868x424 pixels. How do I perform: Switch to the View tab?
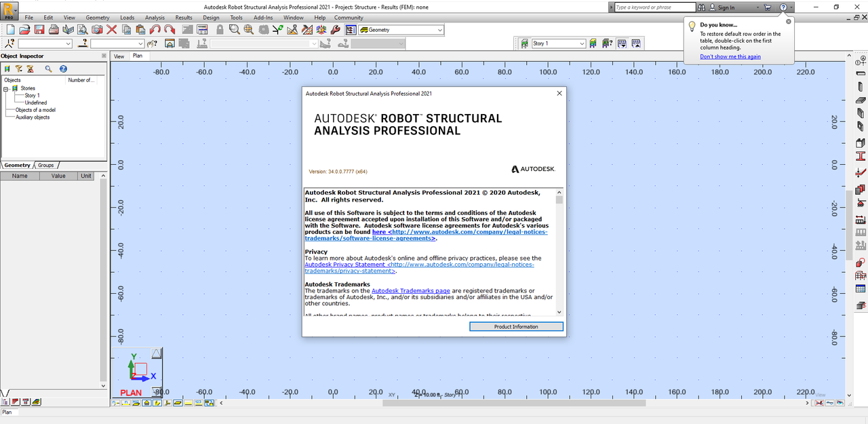coord(119,56)
